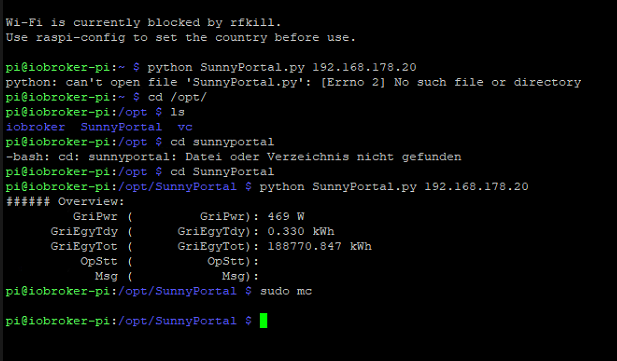Click the vc directory in ls output
This screenshot has width=617, height=361.
[185, 127]
